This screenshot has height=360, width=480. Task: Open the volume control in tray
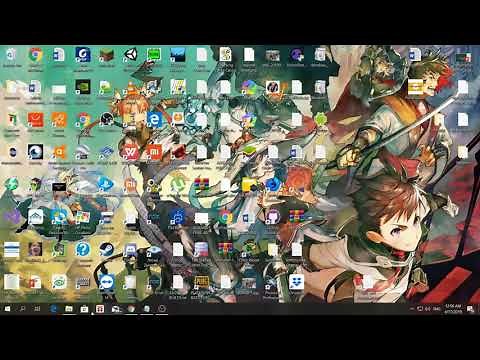[x=428, y=309]
